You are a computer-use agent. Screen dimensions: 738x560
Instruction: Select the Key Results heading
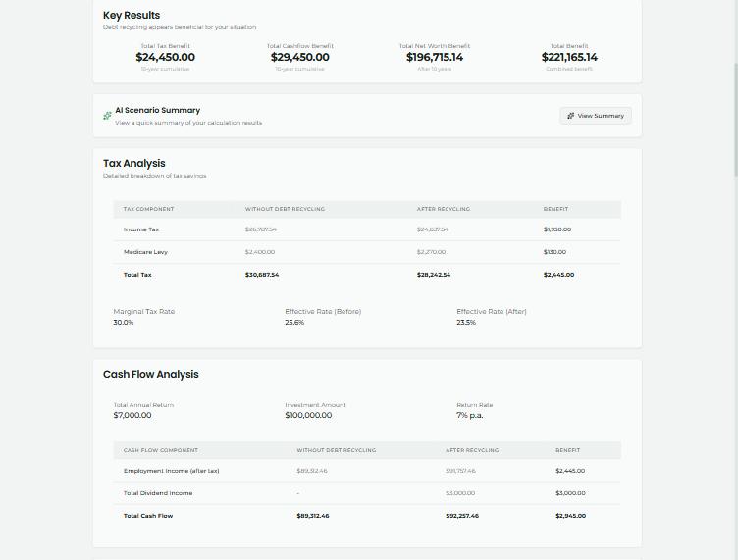(x=132, y=15)
